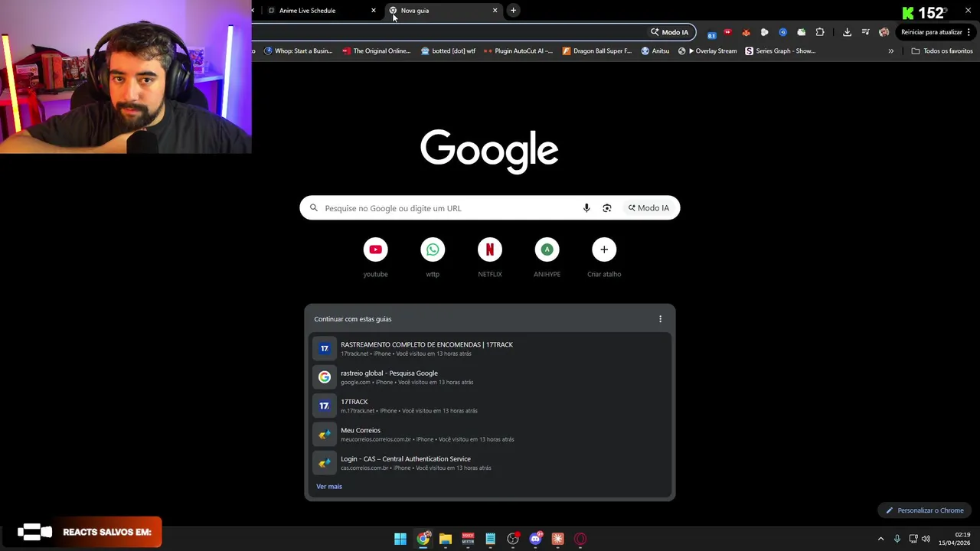Screen dimensions: 980x551
Task: Open botted [dot] wtf bookmark
Action: (448, 51)
